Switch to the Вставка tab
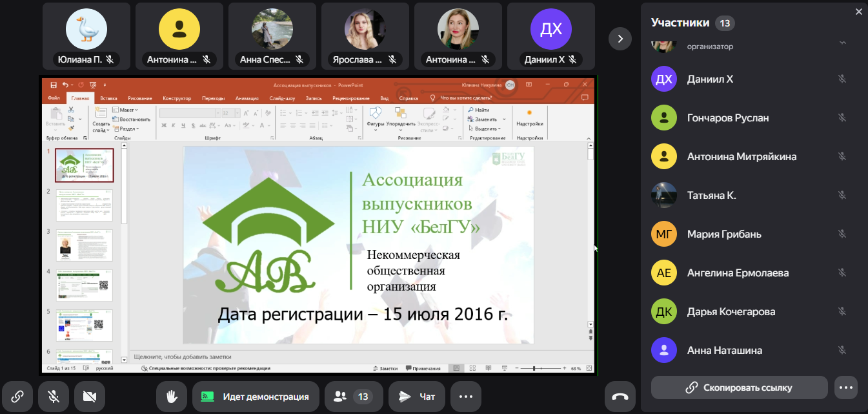868x414 pixels. click(x=108, y=98)
